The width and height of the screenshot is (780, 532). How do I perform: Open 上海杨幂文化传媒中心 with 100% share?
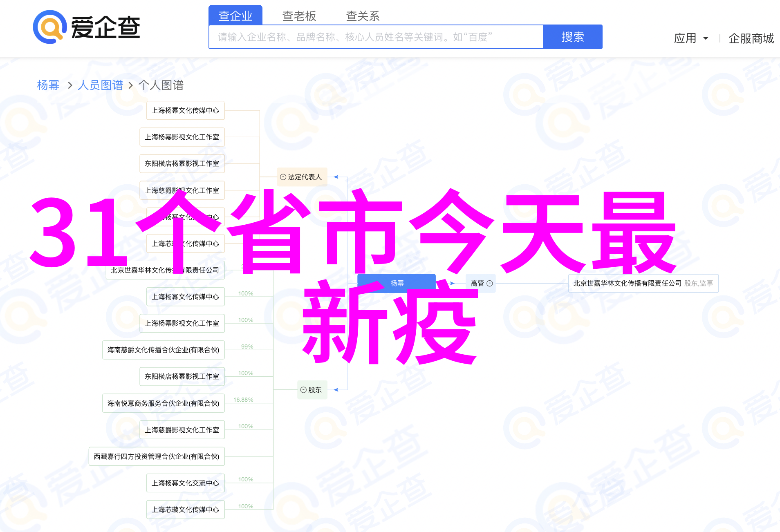[x=186, y=297]
